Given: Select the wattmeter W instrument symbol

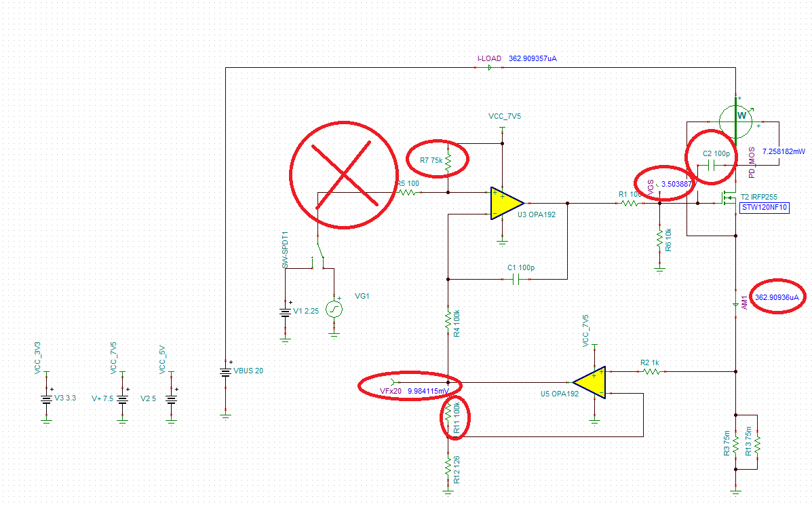Looking at the screenshot, I should [737, 120].
